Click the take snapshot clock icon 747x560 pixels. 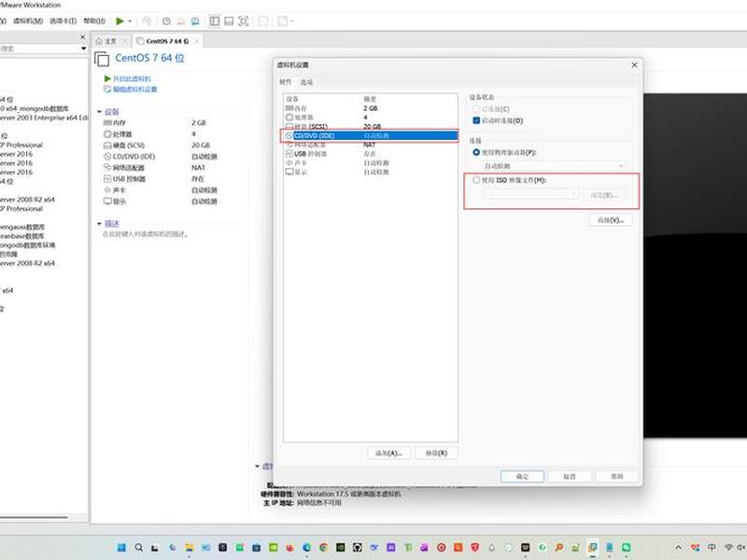pyautogui.click(x=166, y=21)
